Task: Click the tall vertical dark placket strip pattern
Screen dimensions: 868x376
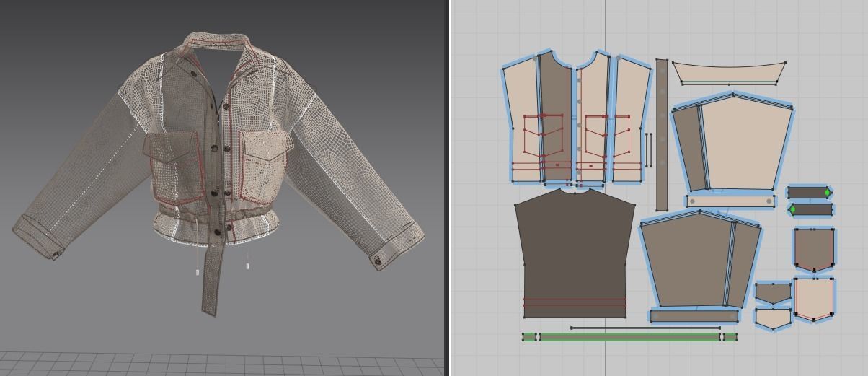Action: coord(662,134)
